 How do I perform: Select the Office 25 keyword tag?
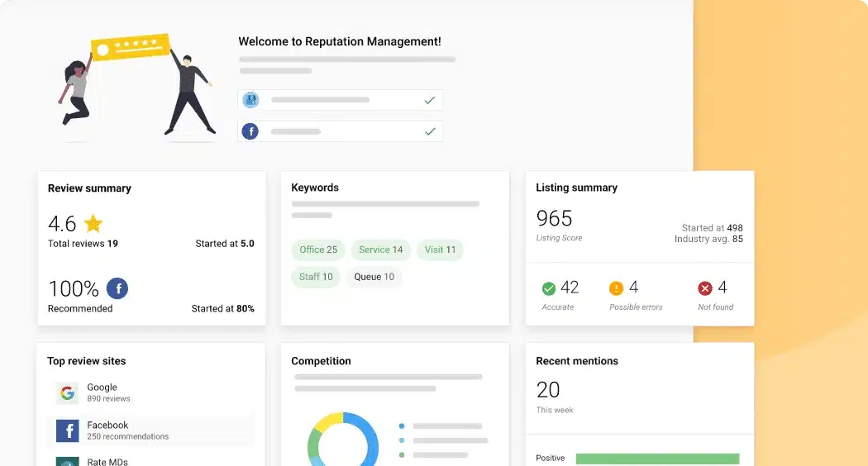point(318,250)
